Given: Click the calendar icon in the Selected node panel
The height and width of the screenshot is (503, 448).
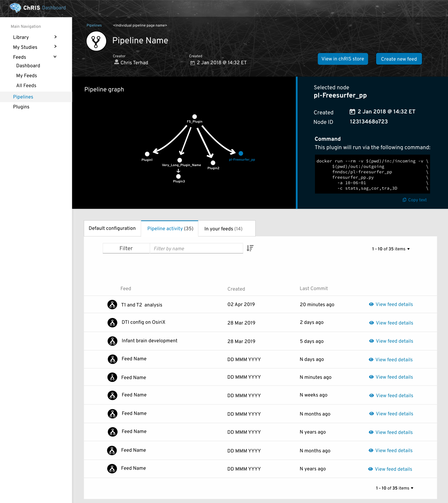Looking at the screenshot, I should pos(352,111).
